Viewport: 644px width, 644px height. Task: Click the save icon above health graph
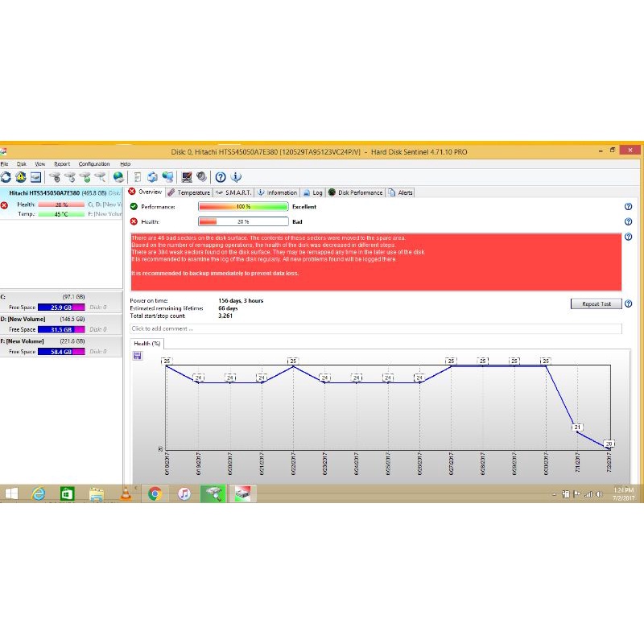[138, 355]
